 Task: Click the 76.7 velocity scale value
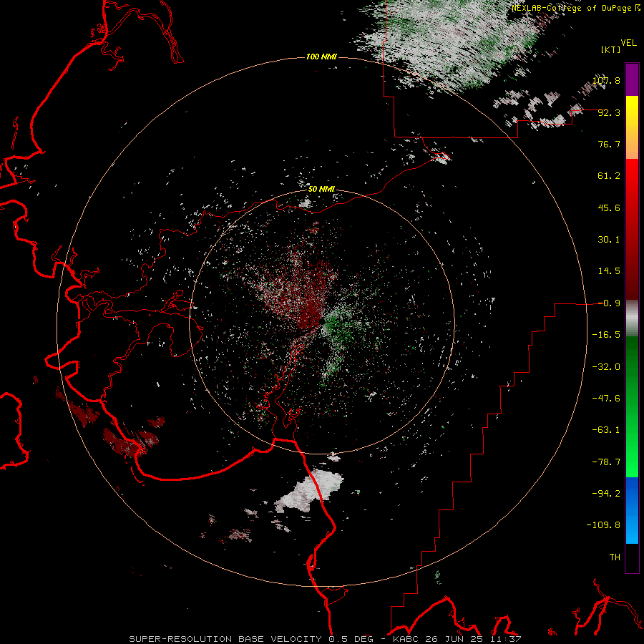[x=609, y=144]
